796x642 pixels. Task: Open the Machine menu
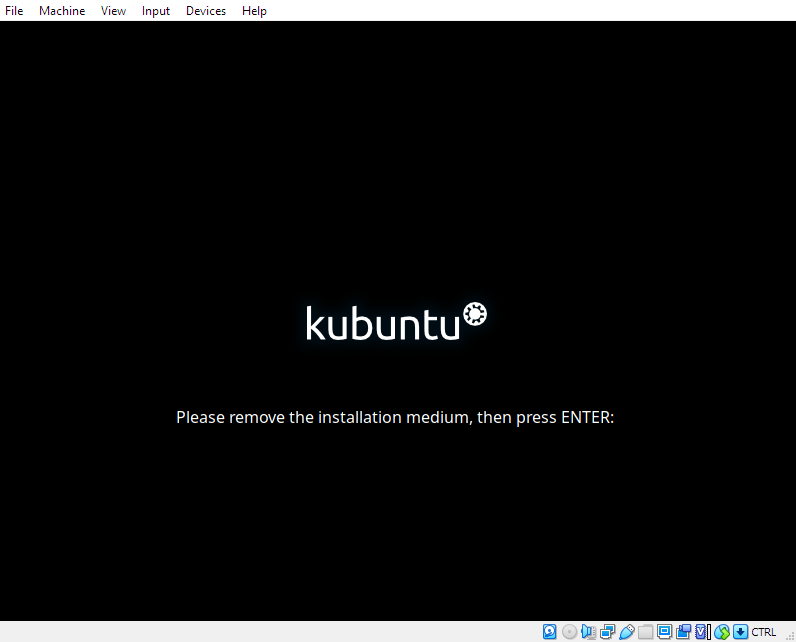[x=62, y=11]
